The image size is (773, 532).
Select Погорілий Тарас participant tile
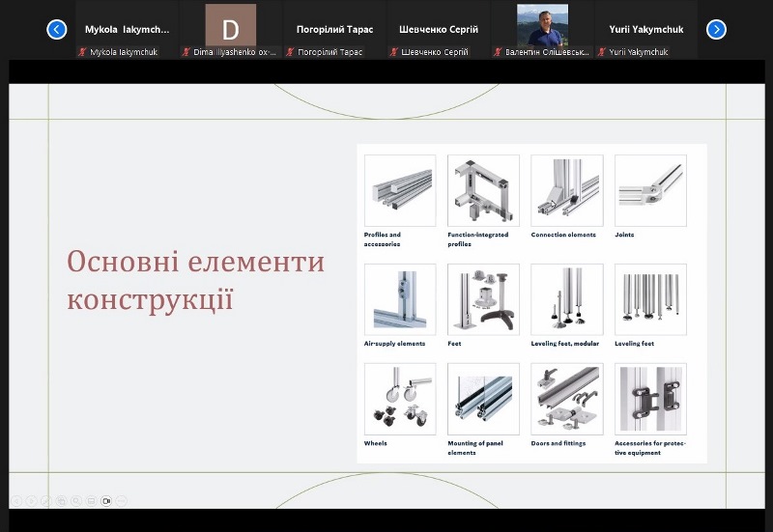pyautogui.click(x=334, y=30)
